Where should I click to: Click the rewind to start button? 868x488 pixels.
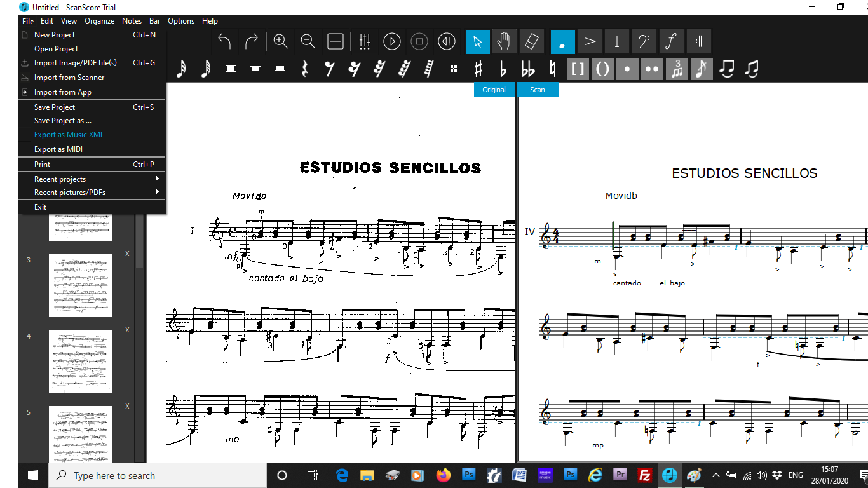tap(447, 42)
